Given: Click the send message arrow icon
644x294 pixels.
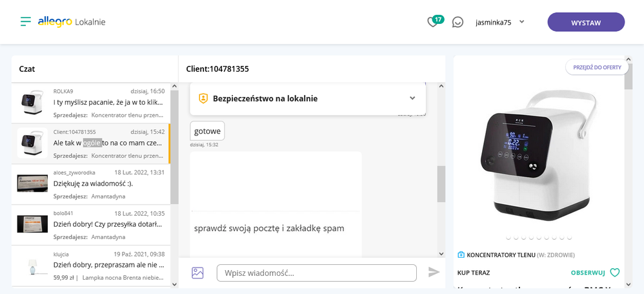Looking at the screenshot, I should [x=434, y=272].
